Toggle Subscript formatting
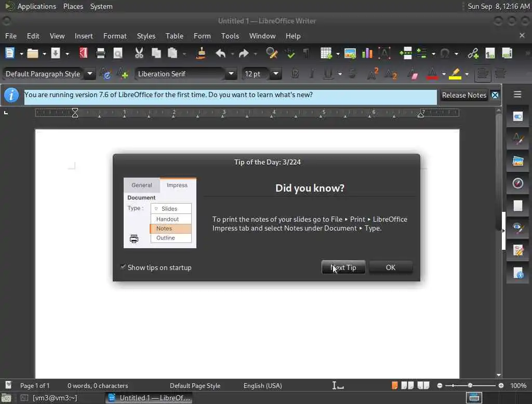The image size is (532, 404). 391,74
